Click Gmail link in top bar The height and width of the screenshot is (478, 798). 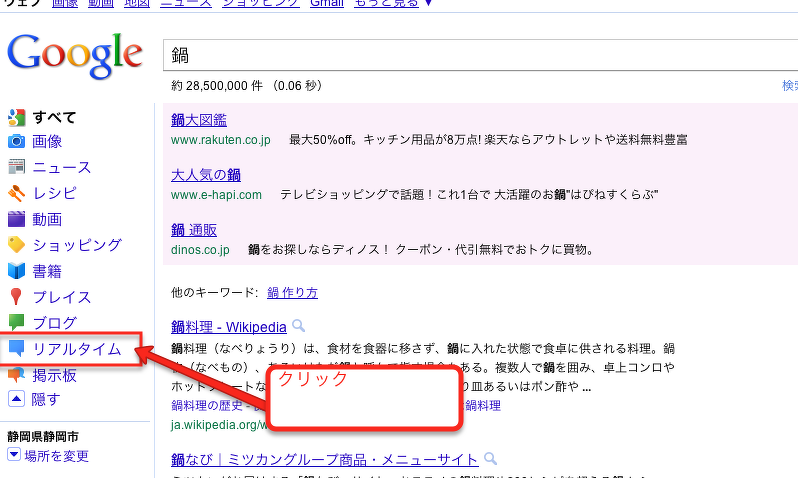click(327, 4)
